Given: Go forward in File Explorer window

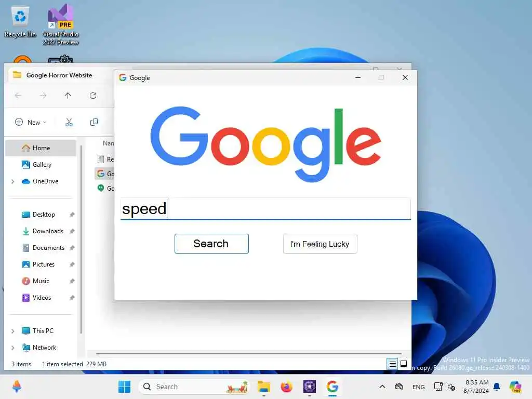Looking at the screenshot, I should point(43,96).
